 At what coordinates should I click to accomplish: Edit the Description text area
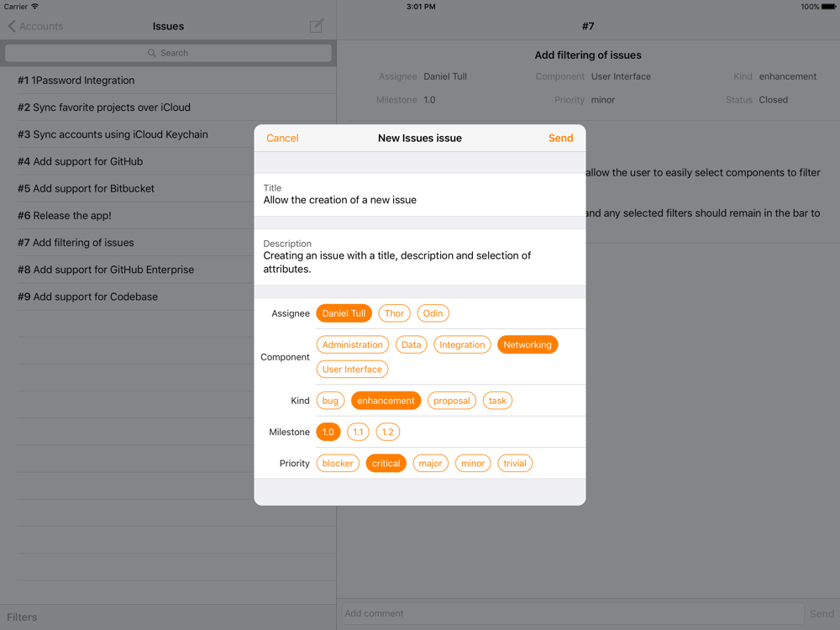tap(420, 257)
